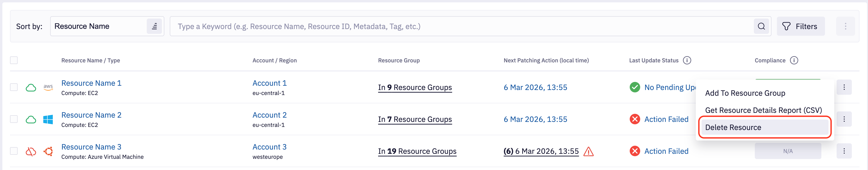Select the checkbox for Resource Name 2
Screen dimensions: 868x170
[x=14, y=119]
